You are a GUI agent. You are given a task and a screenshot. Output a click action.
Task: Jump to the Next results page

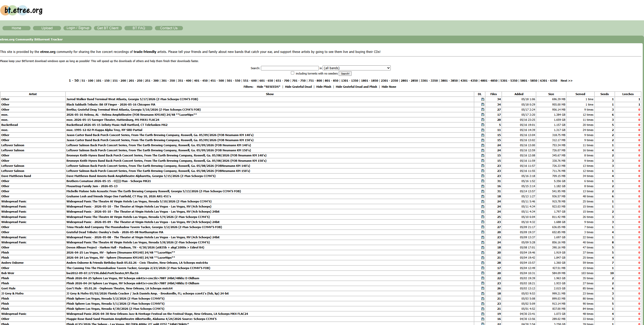[x=567, y=81]
